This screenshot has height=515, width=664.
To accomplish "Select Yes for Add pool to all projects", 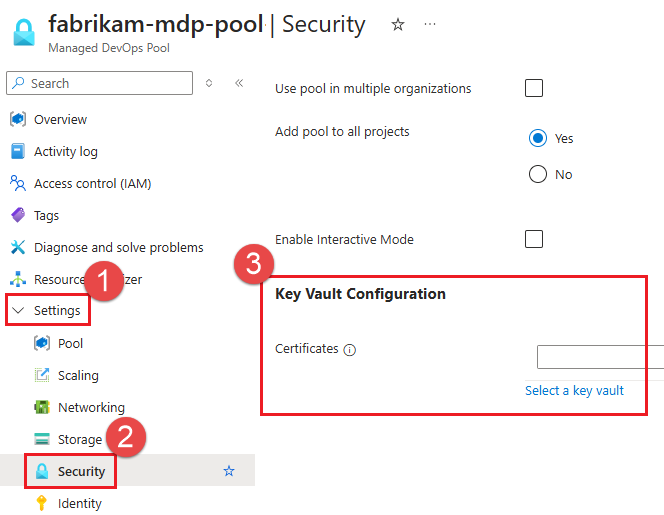I will [x=538, y=138].
